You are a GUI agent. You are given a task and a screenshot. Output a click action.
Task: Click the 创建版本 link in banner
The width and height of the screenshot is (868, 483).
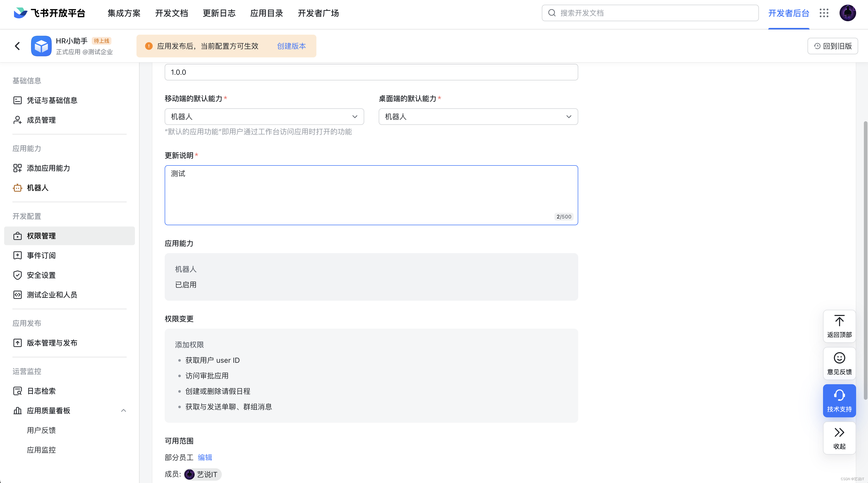(x=291, y=46)
